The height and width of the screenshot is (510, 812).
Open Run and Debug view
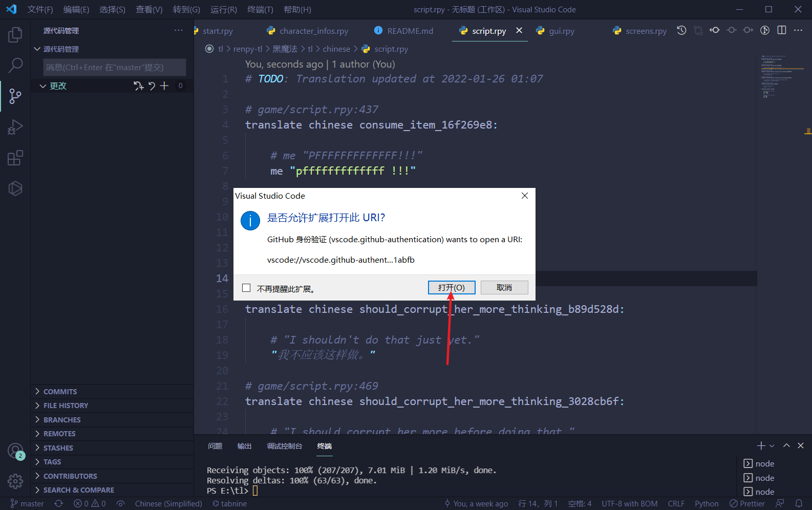(15, 127)
